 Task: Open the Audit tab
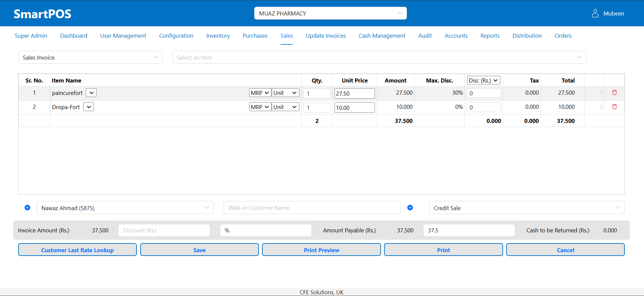pyautogui.click(x=425, y=36)
